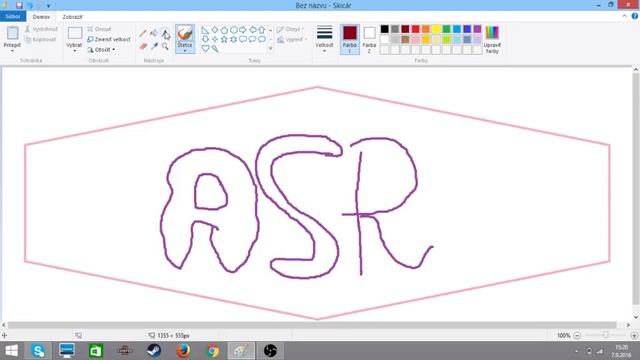The width and height of the screenshot is (640, 360).
Task: Open Firefox from the taskbar
Action: coord(183,351)
